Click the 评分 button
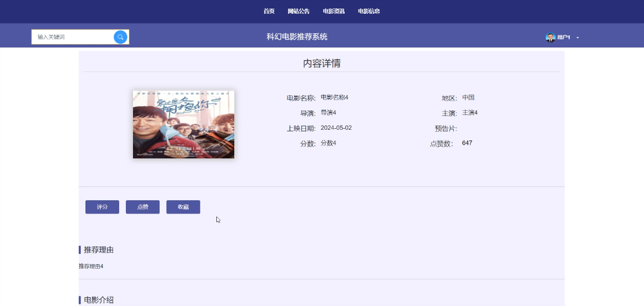This screenshot has width=644, height=306. coord(102,207)
